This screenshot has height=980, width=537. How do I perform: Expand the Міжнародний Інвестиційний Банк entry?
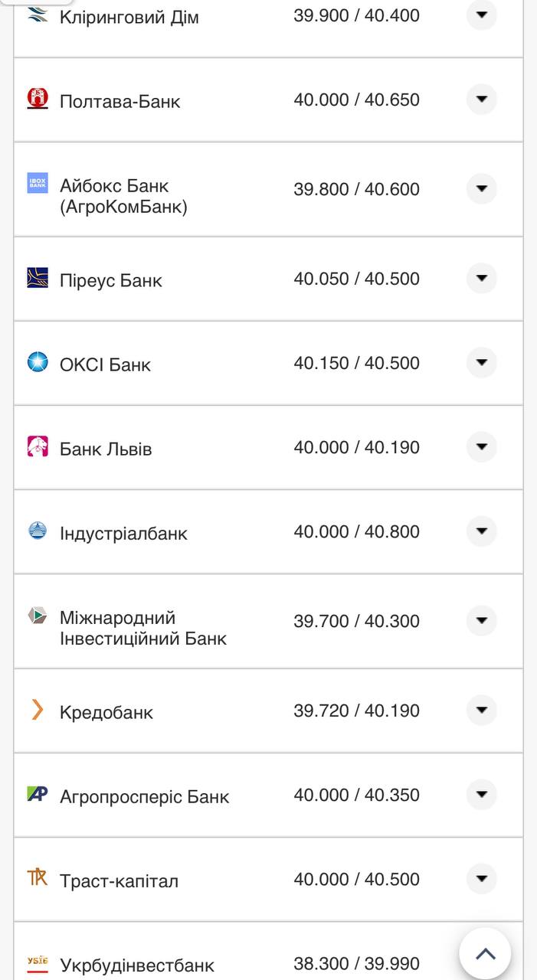(x=481, y=621)
